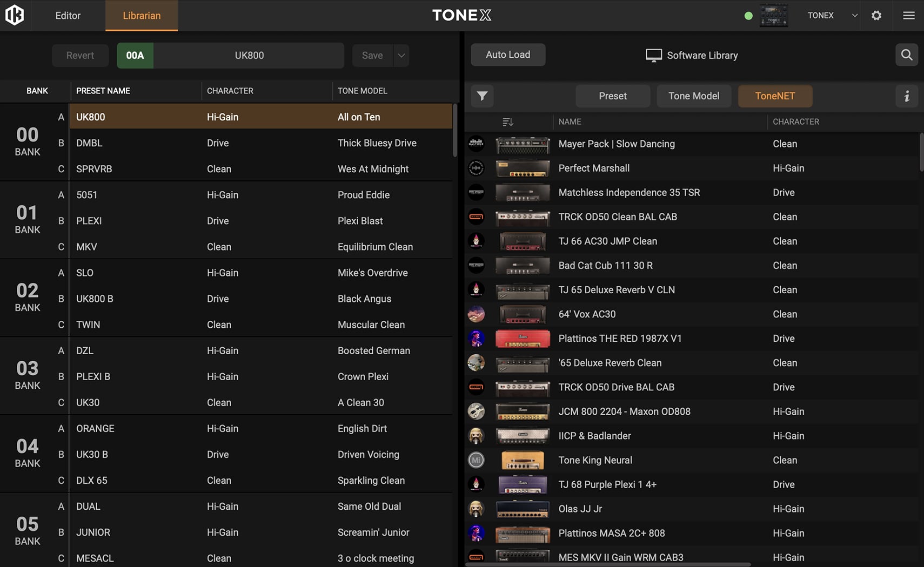Click user avatar for Tone King Neural

[x=476, y=460]
